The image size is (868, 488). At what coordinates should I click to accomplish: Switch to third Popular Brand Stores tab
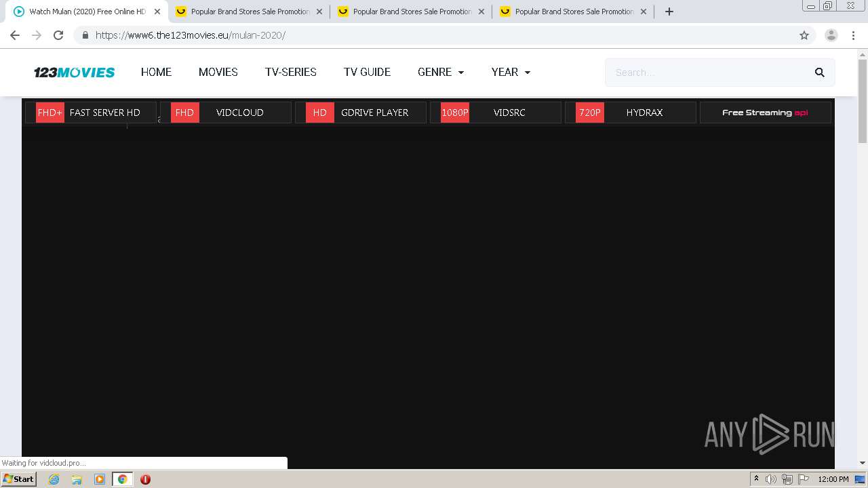click(x=574, y=12)
